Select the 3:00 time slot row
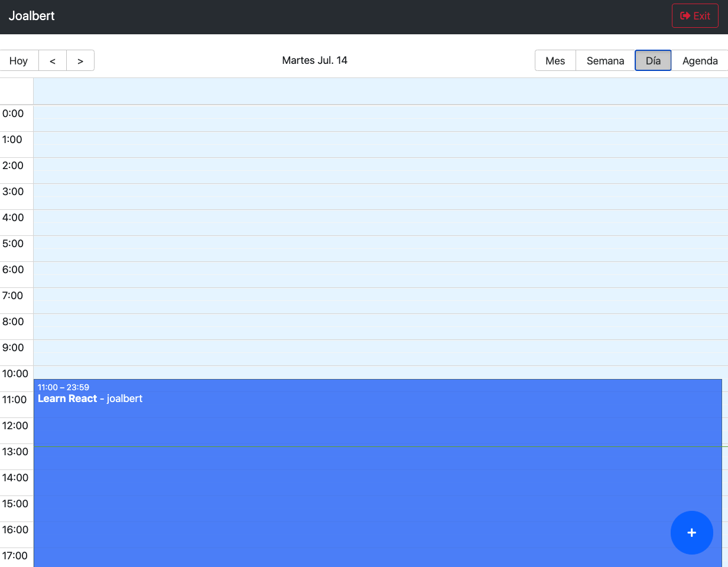This screenshot has height=567, width=728. (381, 196)
